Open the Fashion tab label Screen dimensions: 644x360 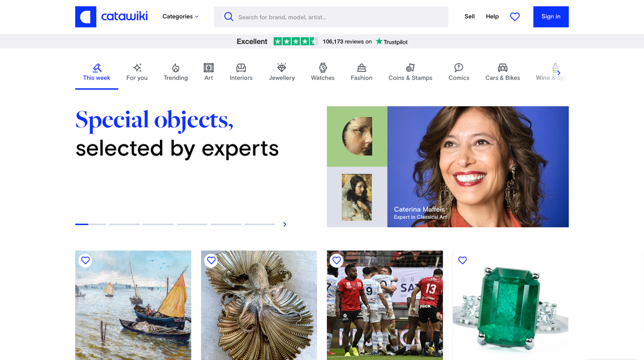(362, 78)
